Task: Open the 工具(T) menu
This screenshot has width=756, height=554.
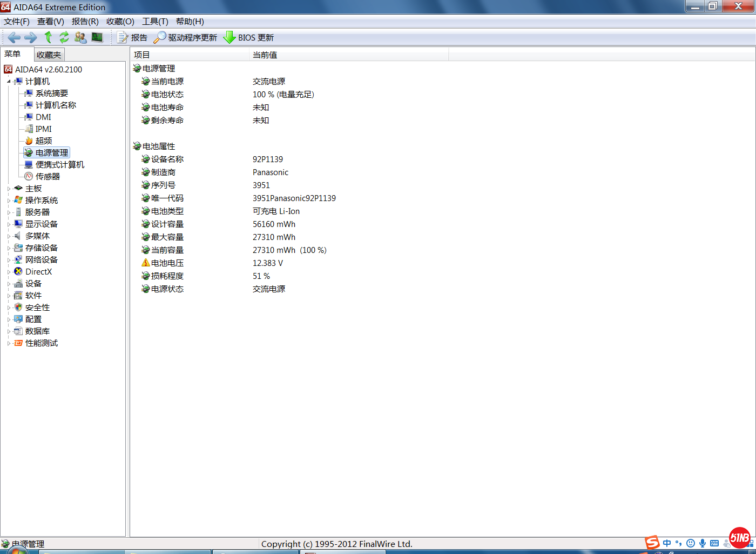Action: pyautogui.click(x=155, y=22)
